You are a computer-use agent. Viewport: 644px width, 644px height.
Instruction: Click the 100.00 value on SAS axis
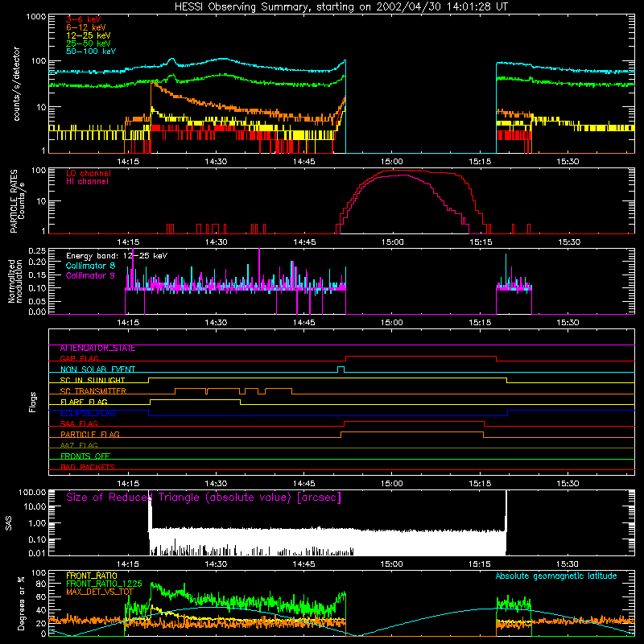tap(32, 492)
